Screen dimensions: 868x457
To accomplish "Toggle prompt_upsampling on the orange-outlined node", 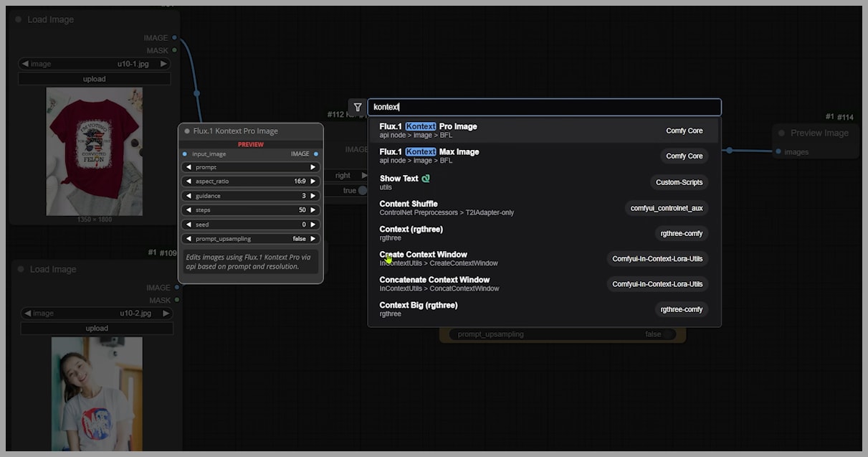I will [x=668, y=334].
